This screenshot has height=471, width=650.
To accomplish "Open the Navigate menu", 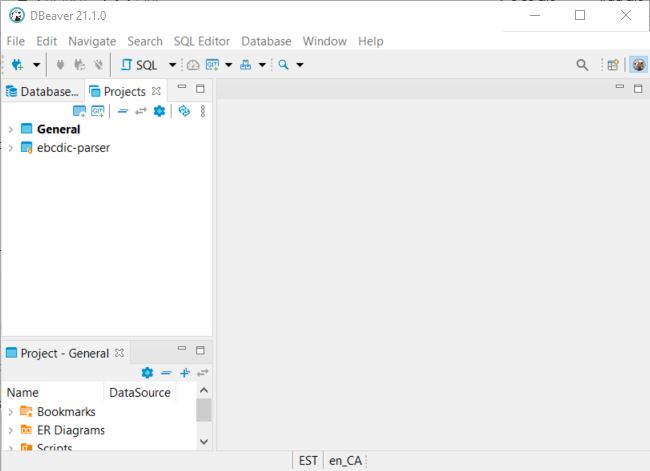I will point(92,41).
